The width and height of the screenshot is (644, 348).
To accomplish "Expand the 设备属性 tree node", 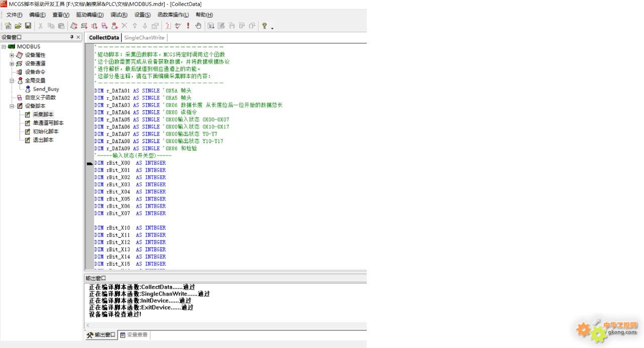I will tap(12, 55).
